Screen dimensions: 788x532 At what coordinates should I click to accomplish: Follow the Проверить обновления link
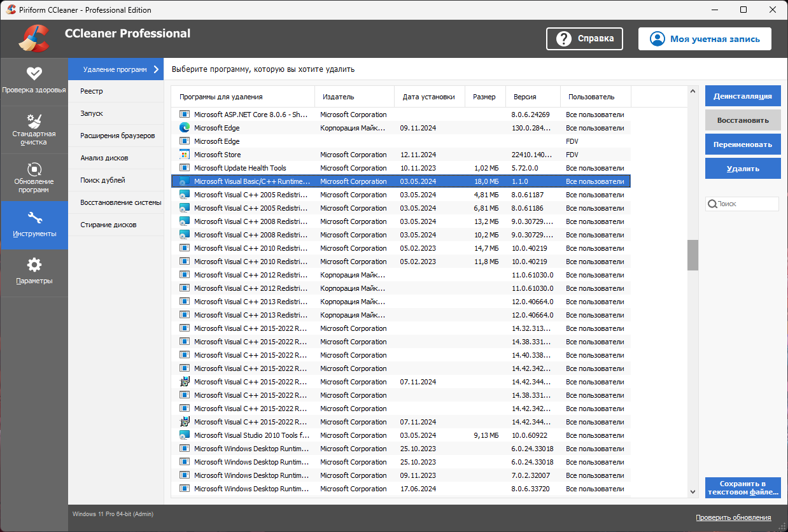click(x=733, y=517)
